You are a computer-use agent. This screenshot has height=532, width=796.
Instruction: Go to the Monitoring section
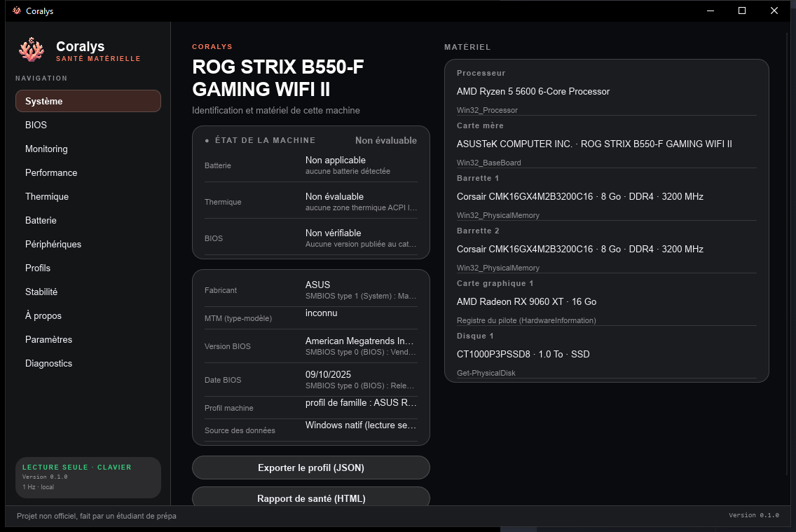coord(88,149)
